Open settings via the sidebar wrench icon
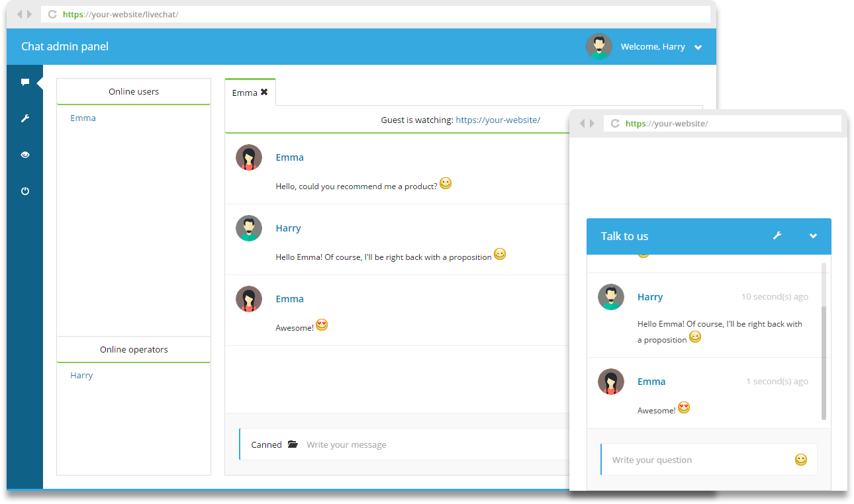Image resolution: width=854 pixels, height=504 pixels. (25, 118)
